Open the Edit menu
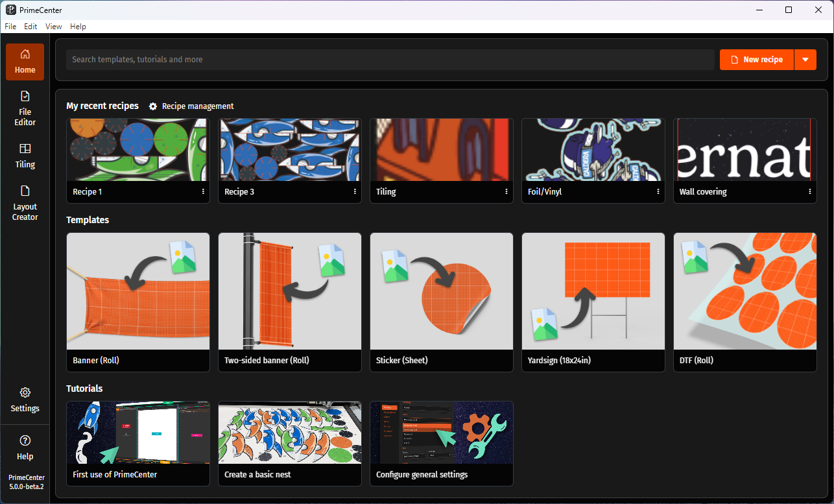This screenshot has width=834, height=504. click(30, 27)
